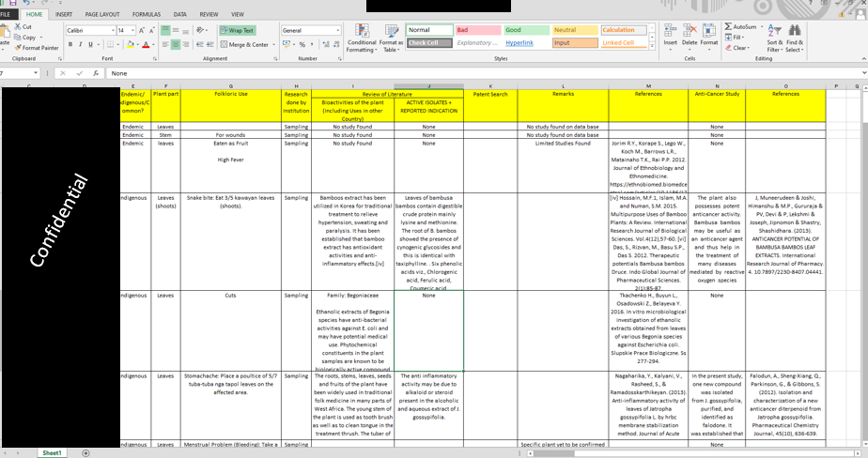Apply the Hyperlink cell style
868x458 pixels.
[526, 42]
